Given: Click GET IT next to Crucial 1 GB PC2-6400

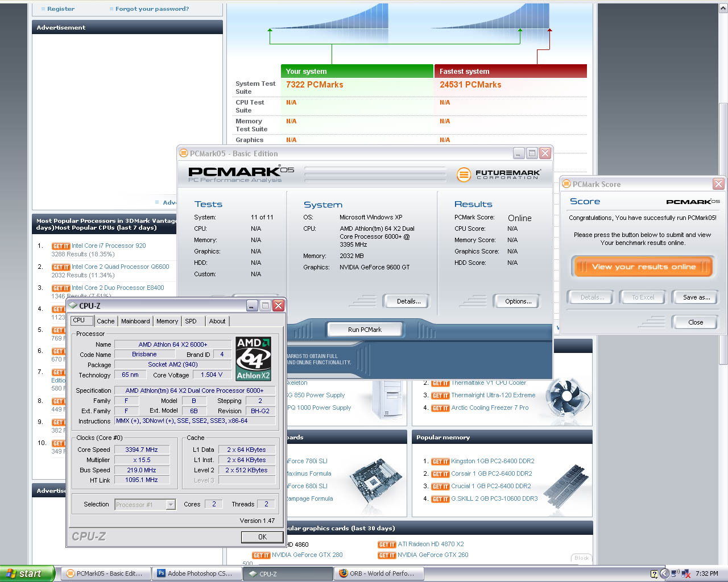Looking at the screenshot, I should pos(440,487).
